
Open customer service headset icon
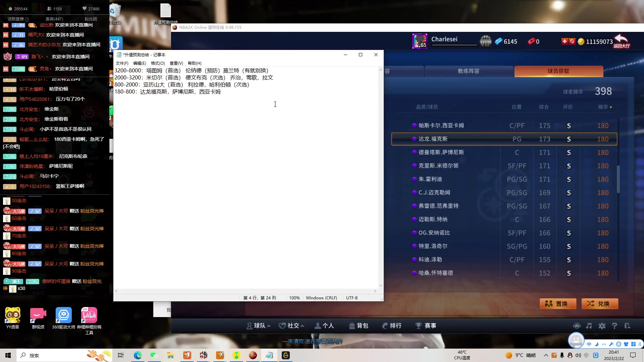click(577, 326)
